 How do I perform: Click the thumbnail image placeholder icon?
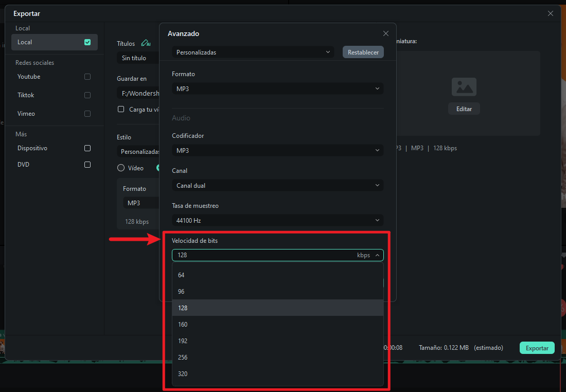(464, 87)
